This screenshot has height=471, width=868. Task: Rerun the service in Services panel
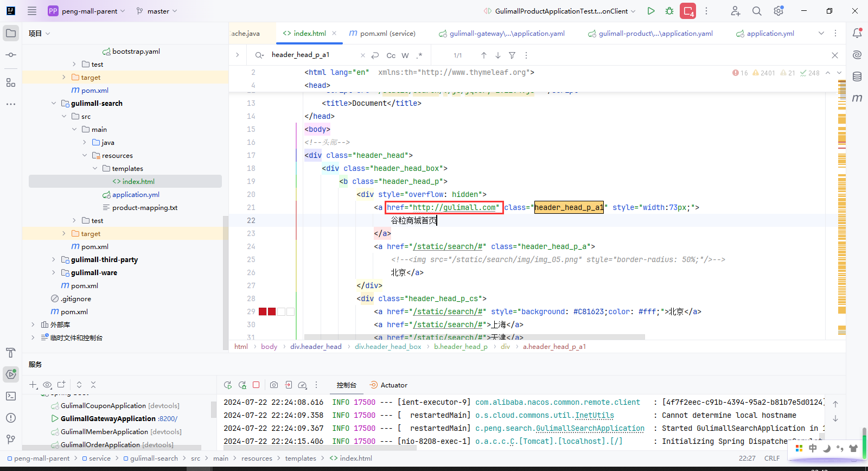coord(228,385)
